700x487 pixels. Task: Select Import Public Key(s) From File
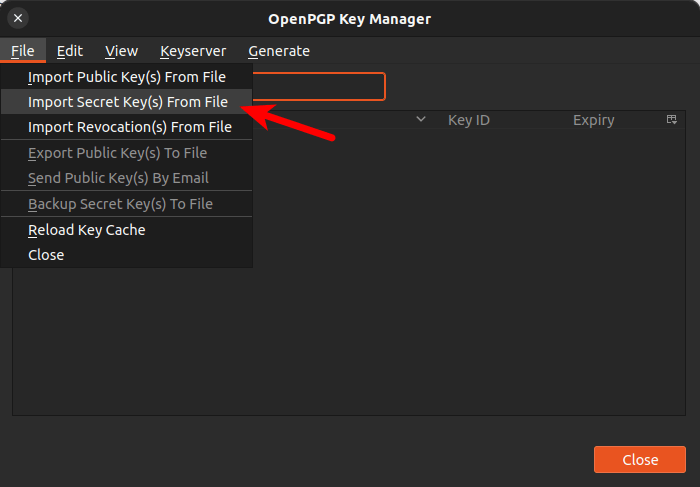[x=127, y=77]
